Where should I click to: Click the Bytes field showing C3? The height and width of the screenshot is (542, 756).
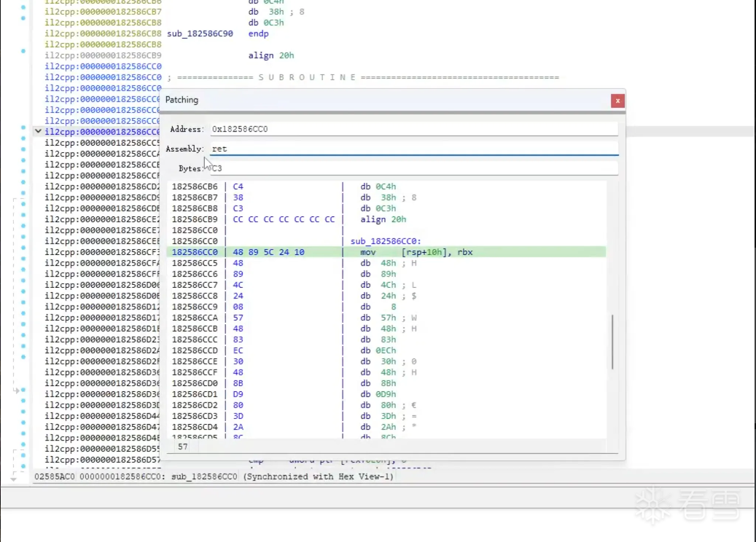coord(413,168)
